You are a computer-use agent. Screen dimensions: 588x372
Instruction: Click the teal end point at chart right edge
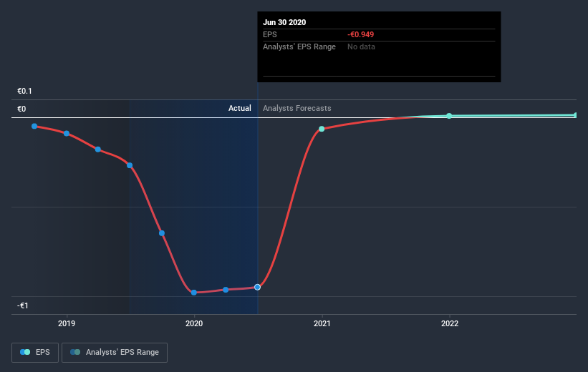tap(576, 115)
